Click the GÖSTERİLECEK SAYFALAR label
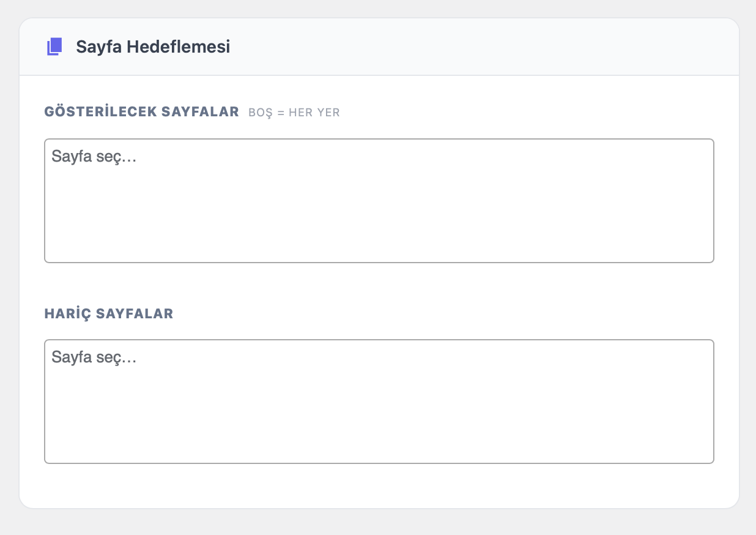756x535 pixels. tap(141, 112)
